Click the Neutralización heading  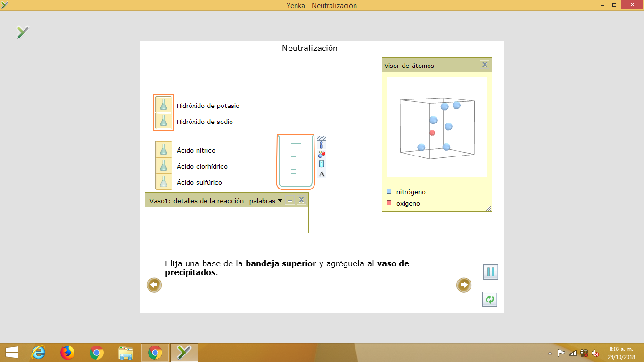click(310, 48)
